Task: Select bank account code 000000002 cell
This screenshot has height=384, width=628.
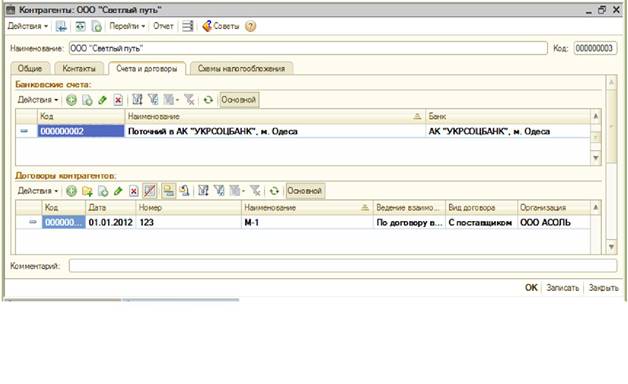Action: click(x=81, y=131)
